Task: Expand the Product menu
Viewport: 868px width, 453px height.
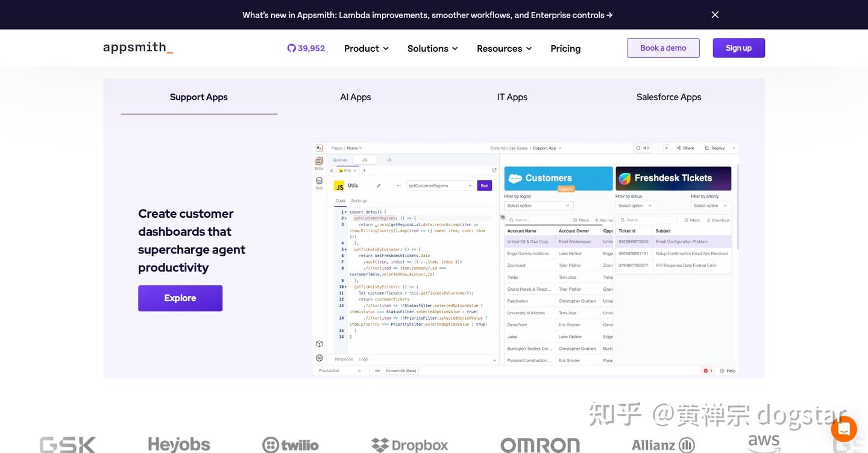Action: pyautogui.click(x=366, y=48)
